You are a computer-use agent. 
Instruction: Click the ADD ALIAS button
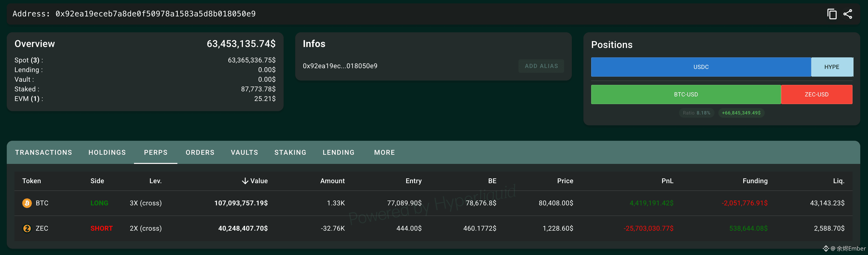(x=541, y=66)
